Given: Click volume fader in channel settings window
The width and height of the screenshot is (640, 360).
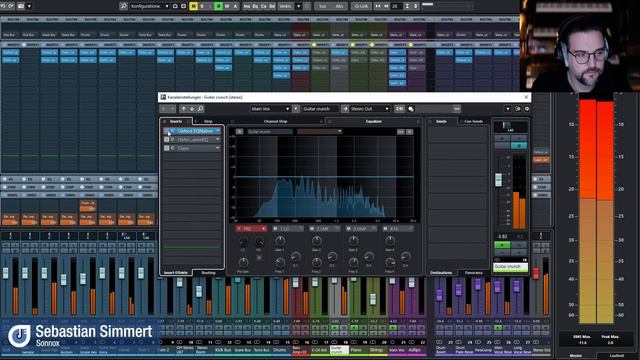Looking at the screenshot, I should coord(498,180).
